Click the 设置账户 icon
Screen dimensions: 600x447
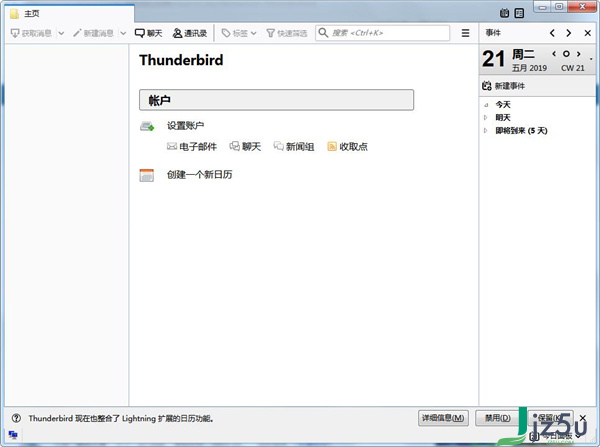pyautogui.click(x=147, y=126)
